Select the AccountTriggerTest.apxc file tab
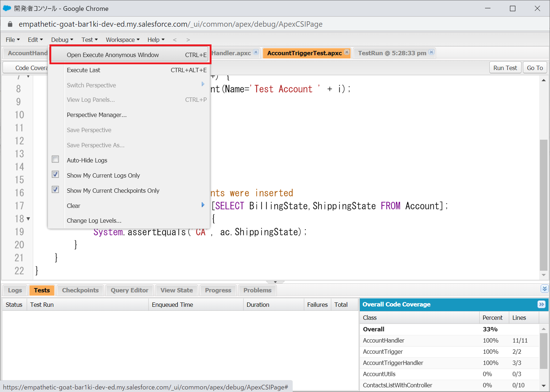Screen dimensions: 550x392 point(304,53)
